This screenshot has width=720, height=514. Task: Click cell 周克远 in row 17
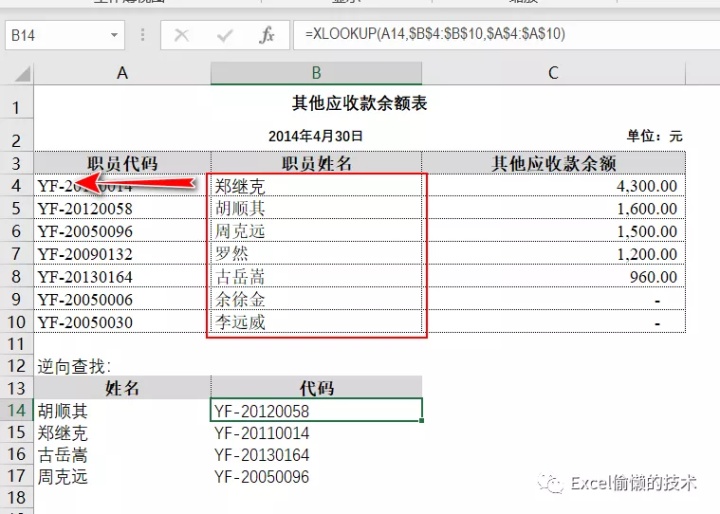click(x=122, y=476)
